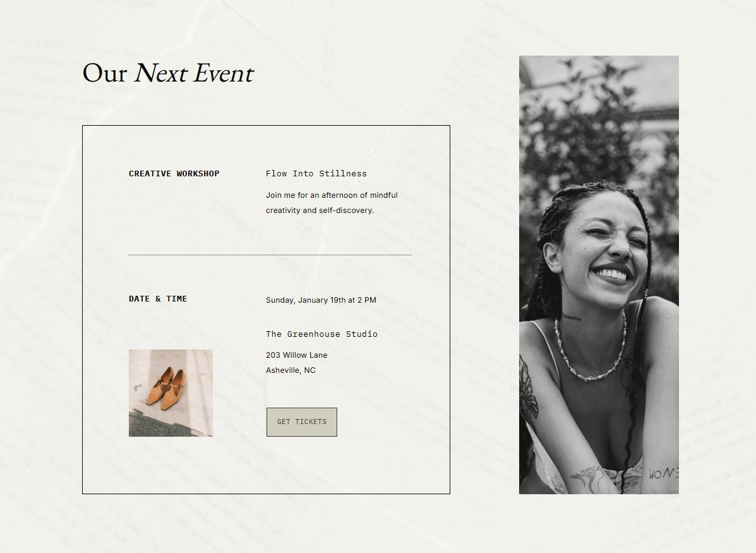The height and width of the screenshot is (553, 756).
Task: Click the word 'Event' in the heading
Action: click(x=224, y=73)
